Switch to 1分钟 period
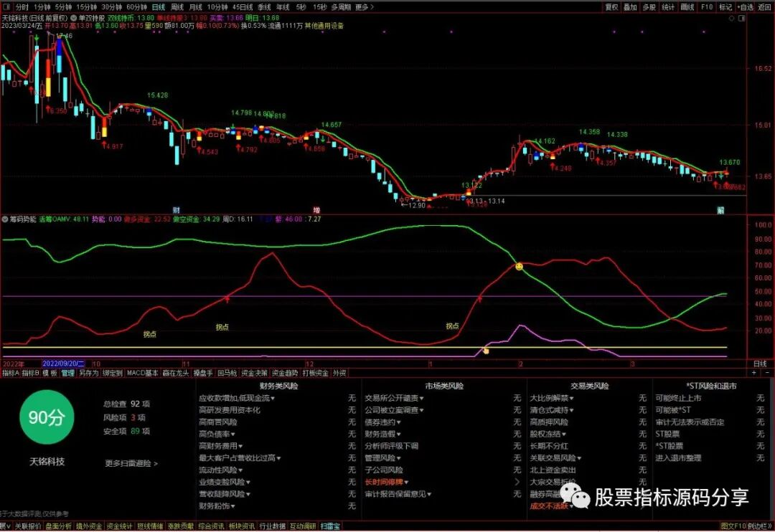This screenshot has height=532, width=775. click(x=42, y=7)
